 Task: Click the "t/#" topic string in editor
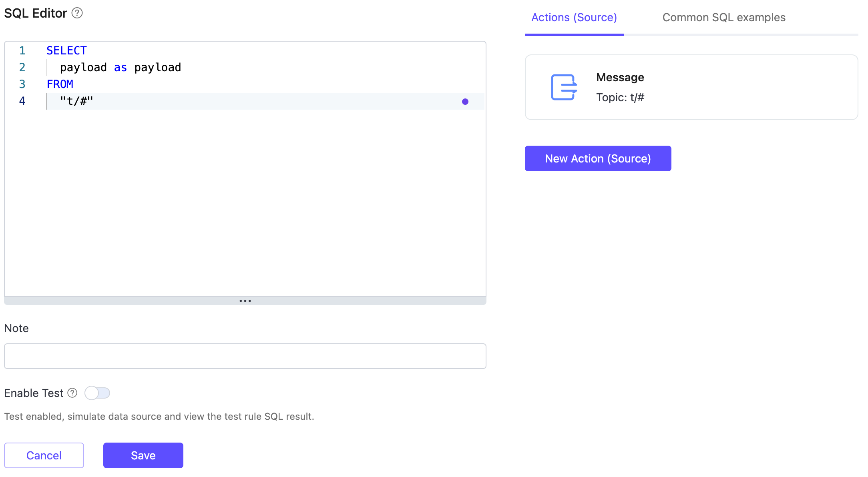(76, 101)
